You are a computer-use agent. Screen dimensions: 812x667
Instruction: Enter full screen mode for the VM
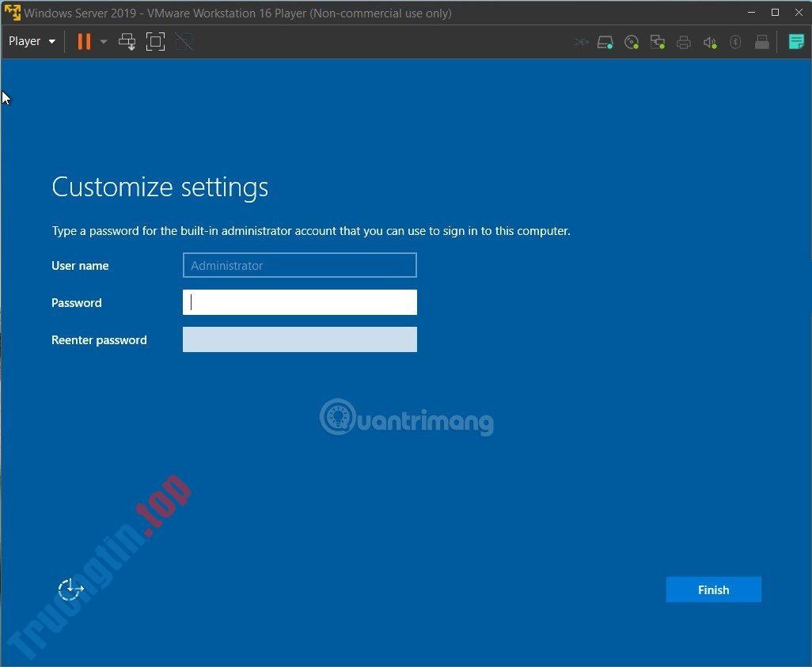155,42
